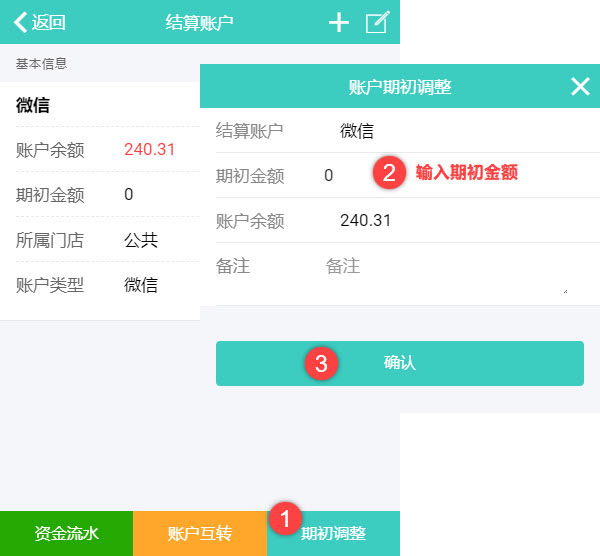Click the 备注 remarks text area

[x=440, y=274]
